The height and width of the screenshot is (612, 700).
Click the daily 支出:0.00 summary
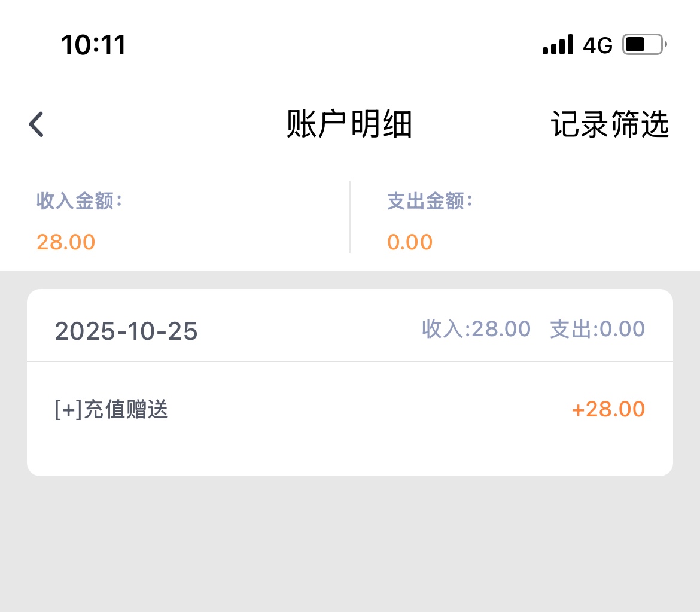click(x=597, y=329)
